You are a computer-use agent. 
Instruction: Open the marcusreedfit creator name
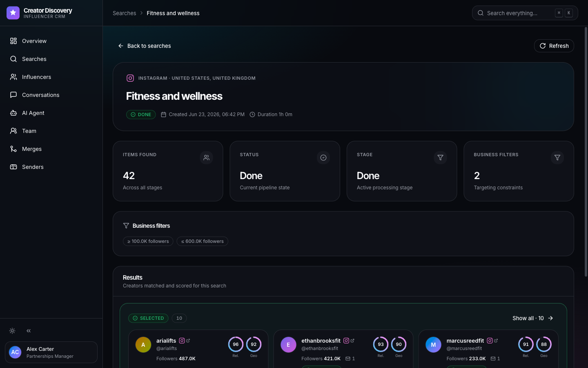click(465, 341)
